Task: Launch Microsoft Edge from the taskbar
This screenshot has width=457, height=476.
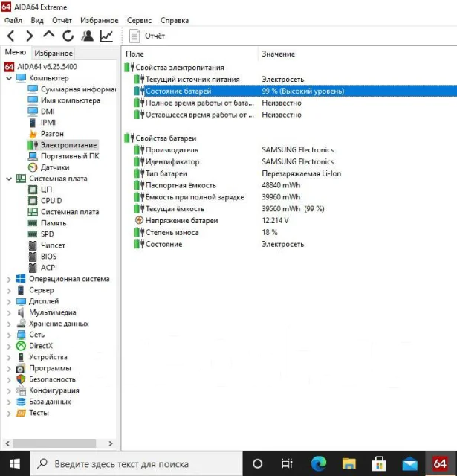Action: [x=319, y=463]
